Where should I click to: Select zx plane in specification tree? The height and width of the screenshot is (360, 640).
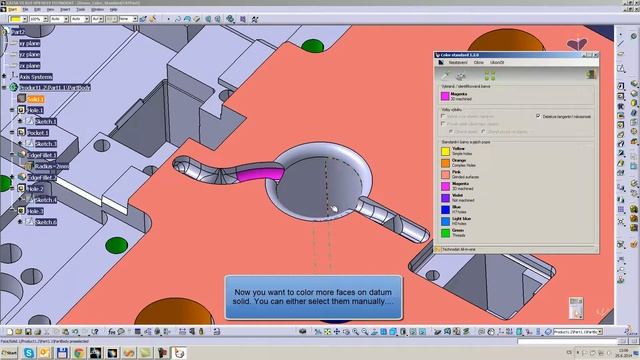[x=29, y=66]
